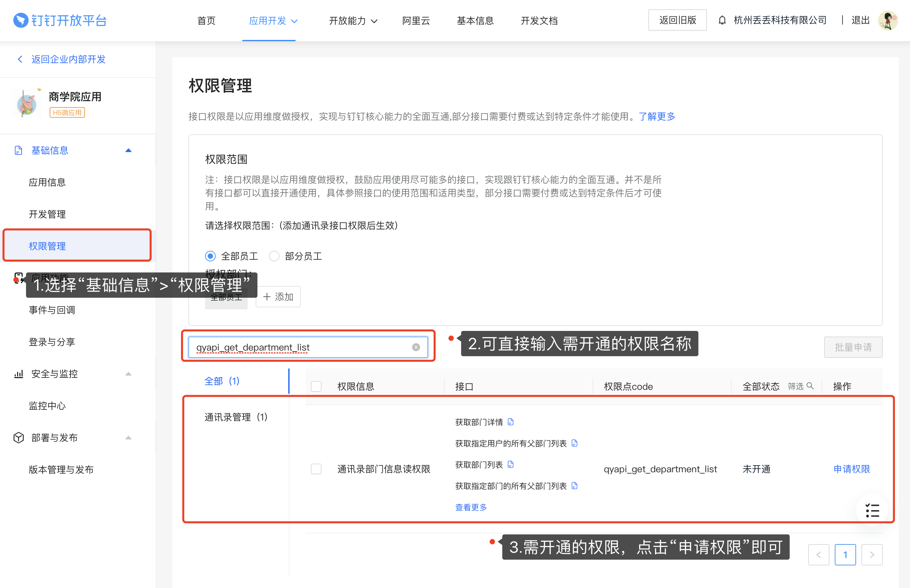The width and height of the screenshot is (910, 588).
Task: Click the 批量申请 button
Action: (x=853, y=347)
